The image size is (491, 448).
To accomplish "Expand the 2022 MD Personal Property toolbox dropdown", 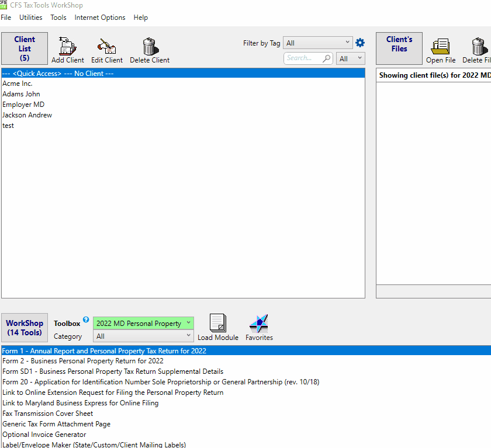I will click(143, 323).
